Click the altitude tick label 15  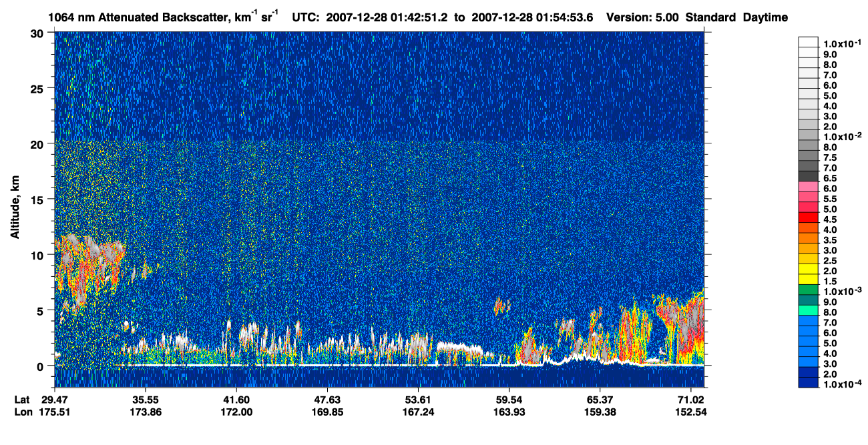[x=39, y=199]
